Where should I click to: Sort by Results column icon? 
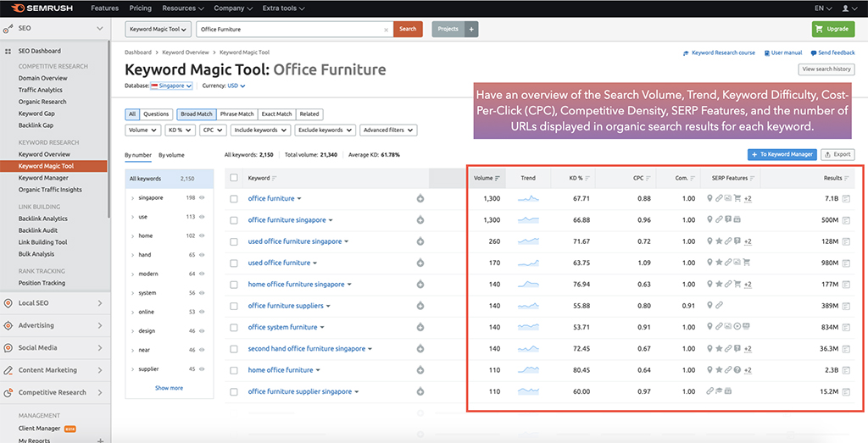point(847,178)
